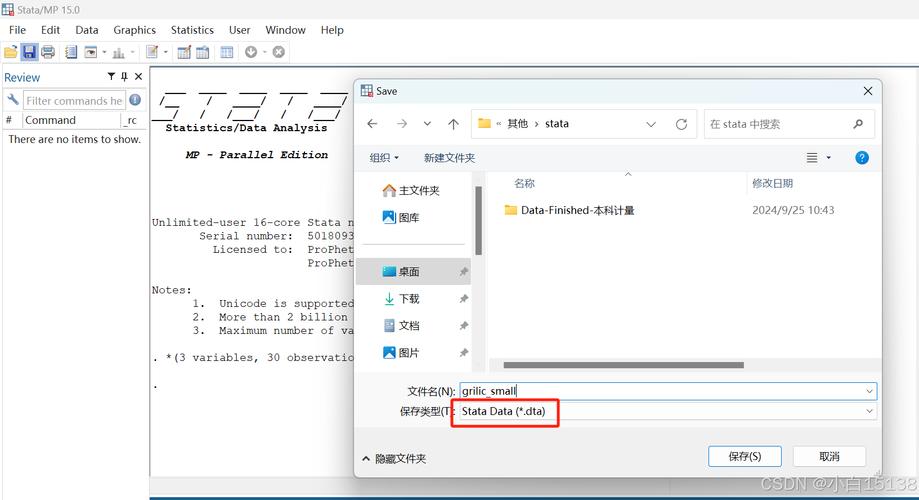The height and width of the screenshot is (500, 919).
Task: Open the Log notebook icon
Action: click(x=71, y=52)
